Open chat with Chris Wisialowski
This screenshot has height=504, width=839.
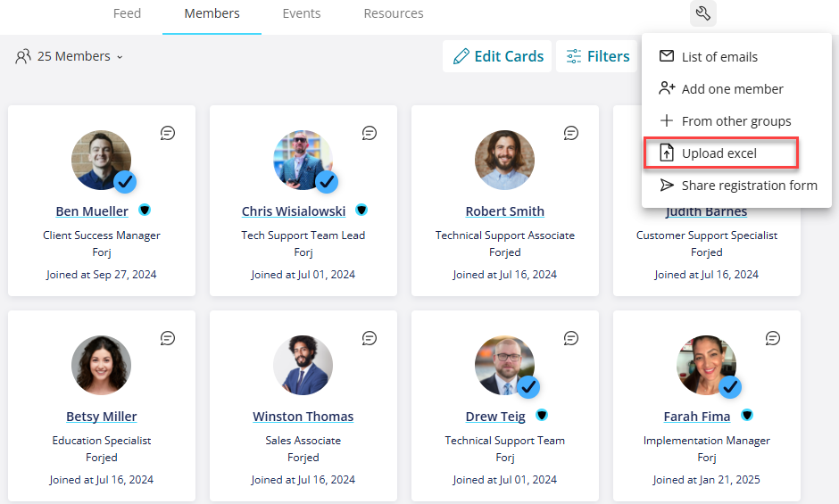pos(370,133)
